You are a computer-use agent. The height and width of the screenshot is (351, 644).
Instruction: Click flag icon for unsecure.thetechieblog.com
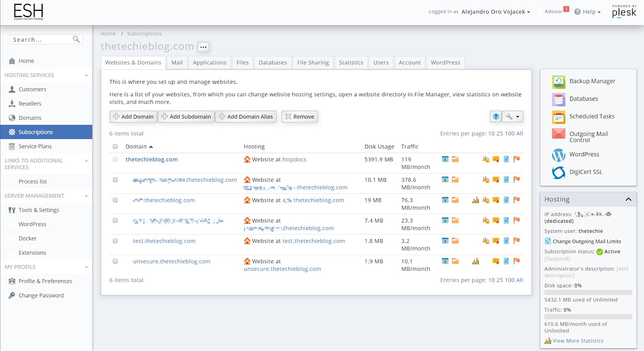coord(517,261)
